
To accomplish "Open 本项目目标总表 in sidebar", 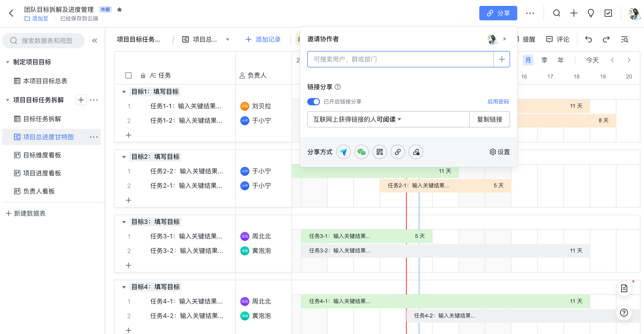I will [x=45, y=81].
